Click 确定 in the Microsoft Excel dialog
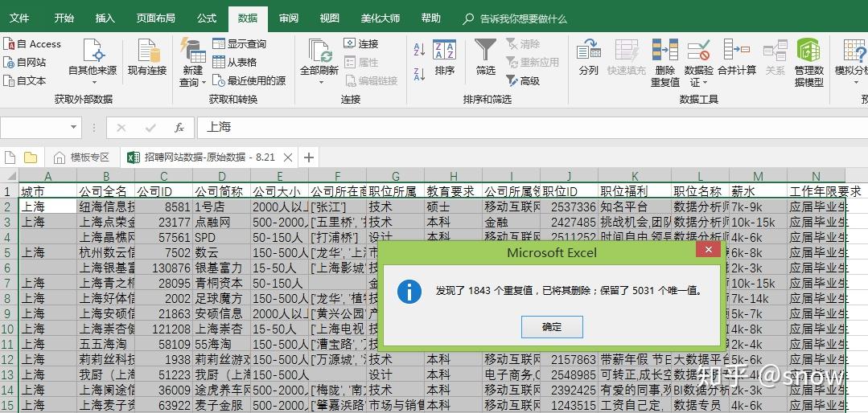Screen dimensions: 868x413 point(552,327)
